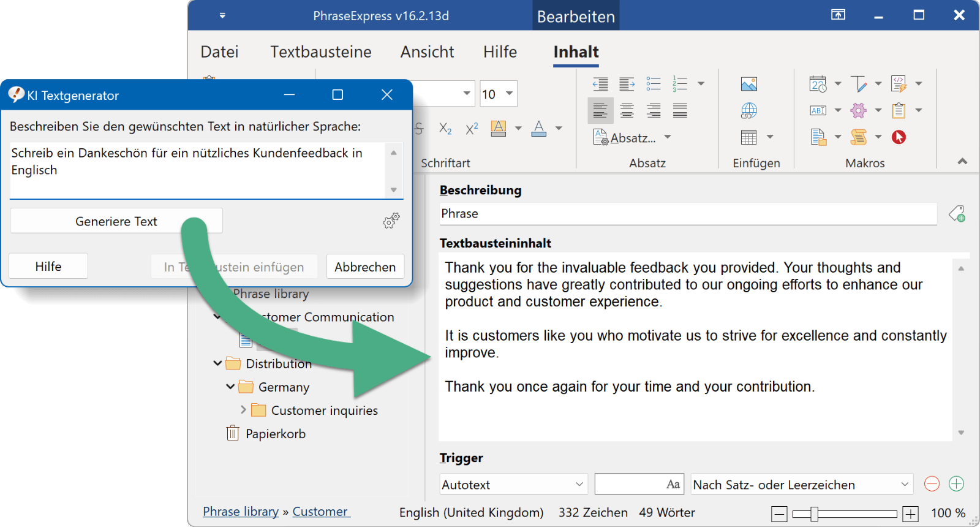
Task: Open the highlight color dropdown arrow
Action: pos(518,129)
